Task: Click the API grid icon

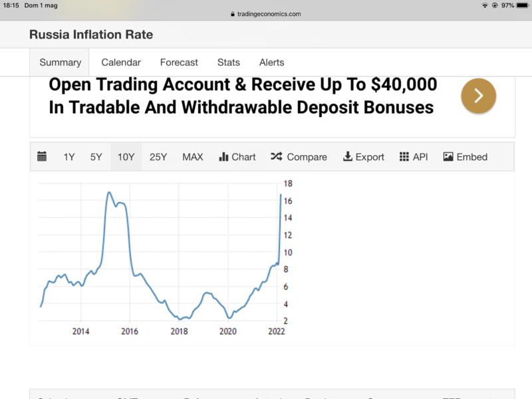Action: click(x=404, y=157)
